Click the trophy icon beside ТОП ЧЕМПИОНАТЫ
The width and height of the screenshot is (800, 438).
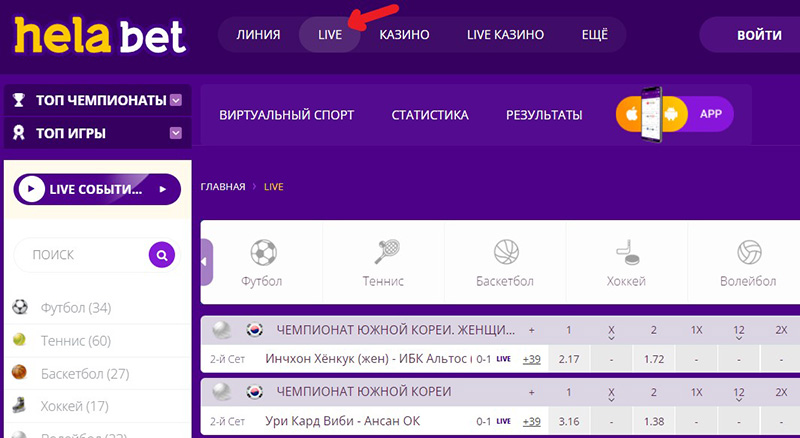tap(19, 100)
